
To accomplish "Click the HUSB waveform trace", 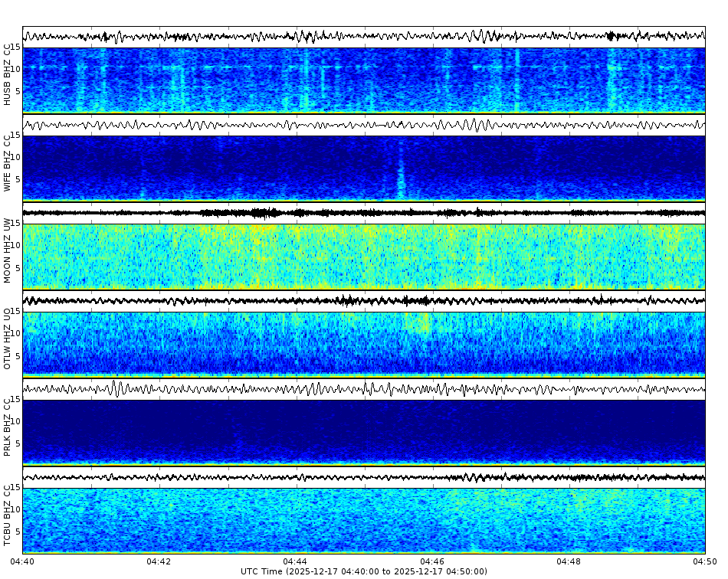I will pyautogui.click(x=307, y=34).
